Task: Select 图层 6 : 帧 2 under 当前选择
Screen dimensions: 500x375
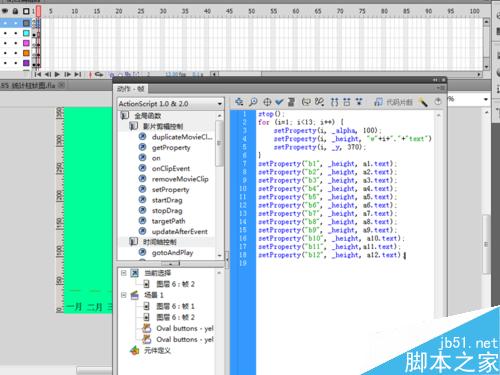Action: (175, 284)
